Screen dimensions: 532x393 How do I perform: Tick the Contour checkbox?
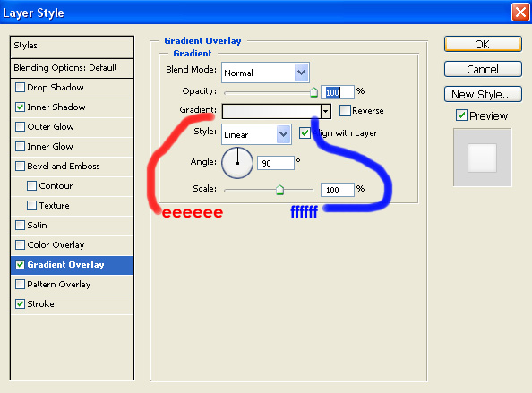coord(31,186)
